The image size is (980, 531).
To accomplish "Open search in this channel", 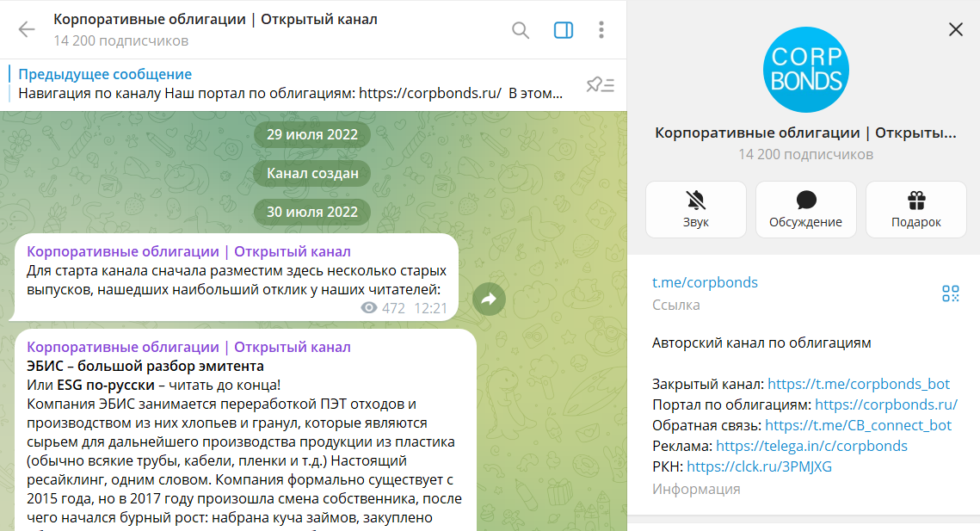I will (520, 30).
